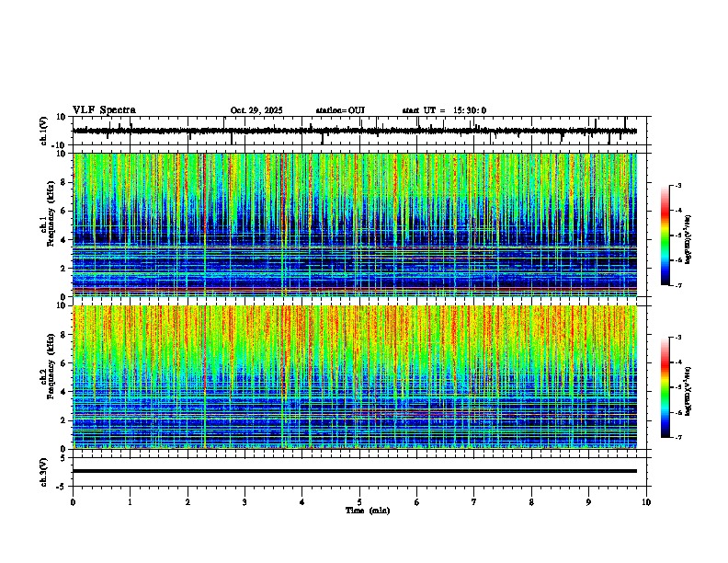728x563 pixels.
Task: Click the "4" kHz tick on ch.2 spectrogram
Action: pyautogui.click(x=64, y=392)
